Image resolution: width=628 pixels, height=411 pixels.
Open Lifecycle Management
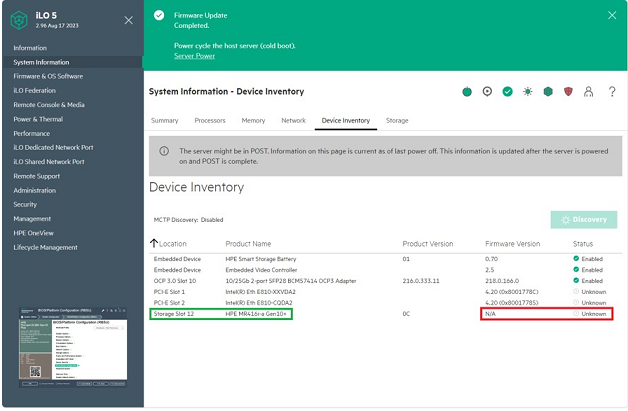pos(45,248)
